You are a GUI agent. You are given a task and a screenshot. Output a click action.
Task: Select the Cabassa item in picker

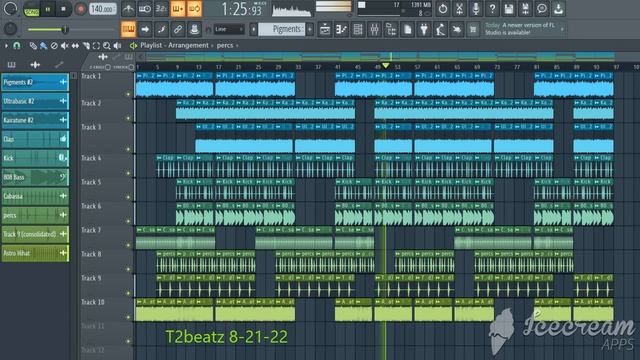coord(35,196)
